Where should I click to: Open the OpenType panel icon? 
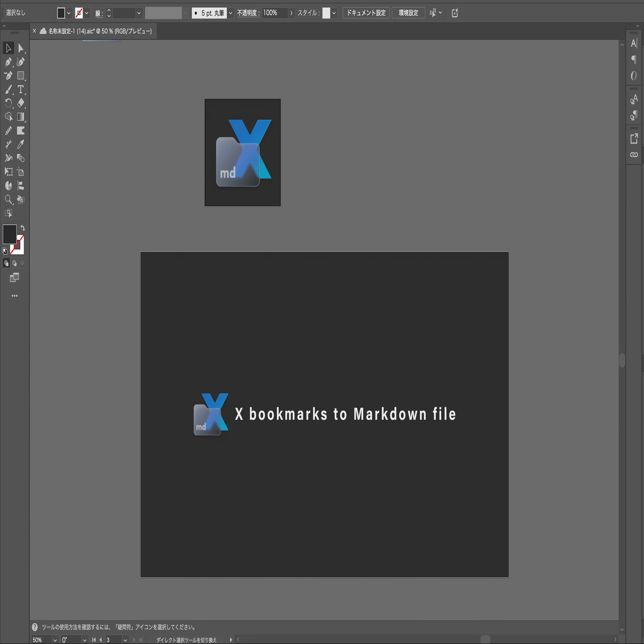pyautogui.click(x=634, y=76)
